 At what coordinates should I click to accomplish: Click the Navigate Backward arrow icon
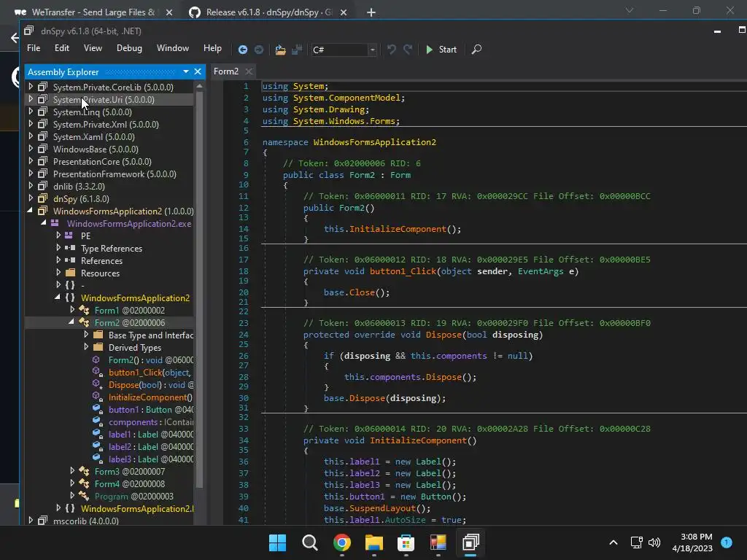coord(243,50)
